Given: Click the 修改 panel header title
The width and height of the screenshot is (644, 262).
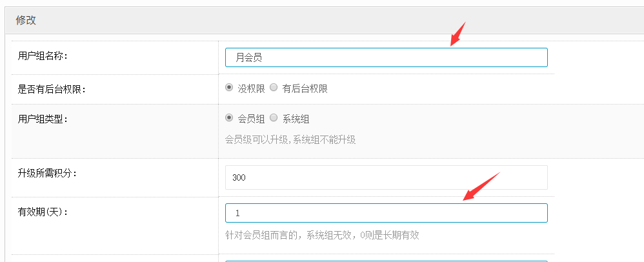Looking at the screenshot, I should (26, 20).
